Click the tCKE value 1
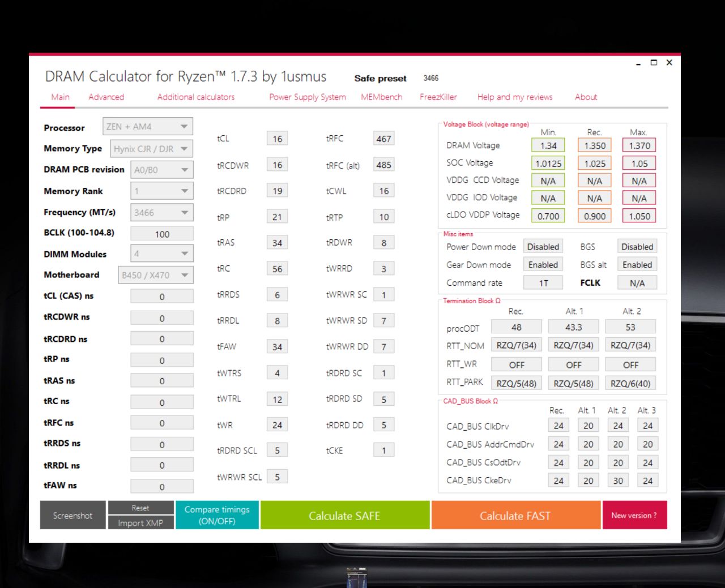Viewport: 725px width, 588px height. point(383,450)
